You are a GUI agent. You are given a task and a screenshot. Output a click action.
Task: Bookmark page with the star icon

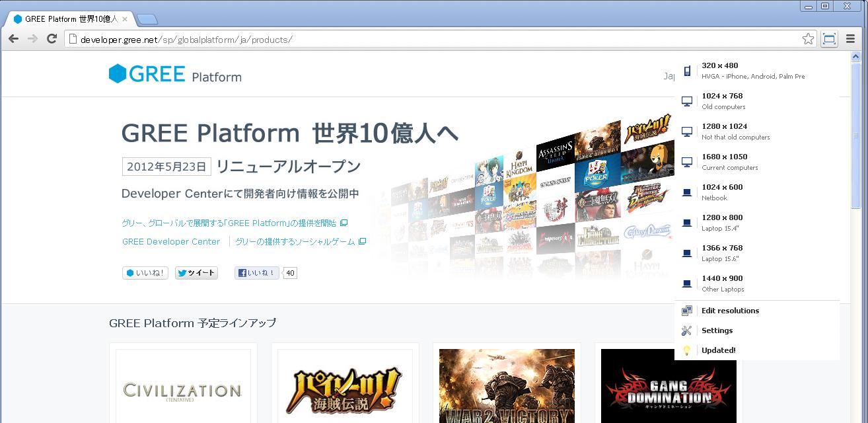coord(808,40)
